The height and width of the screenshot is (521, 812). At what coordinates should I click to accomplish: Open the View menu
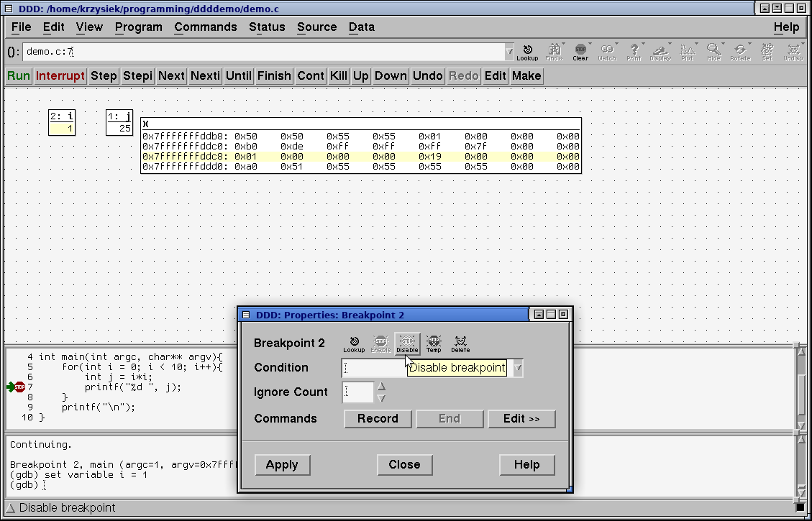click(x=89, y=27)
